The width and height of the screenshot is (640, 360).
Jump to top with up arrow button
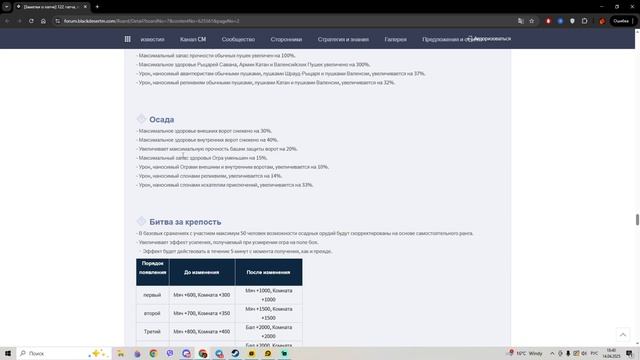[623, 335]
